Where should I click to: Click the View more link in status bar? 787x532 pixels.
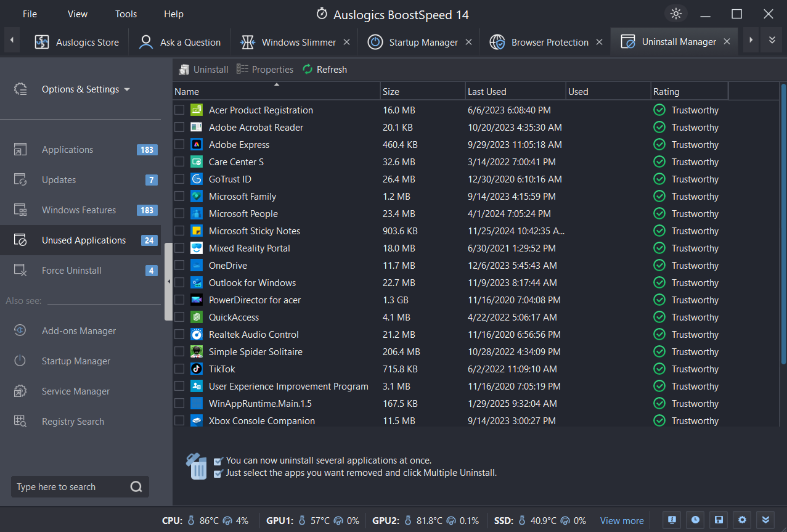621,520
